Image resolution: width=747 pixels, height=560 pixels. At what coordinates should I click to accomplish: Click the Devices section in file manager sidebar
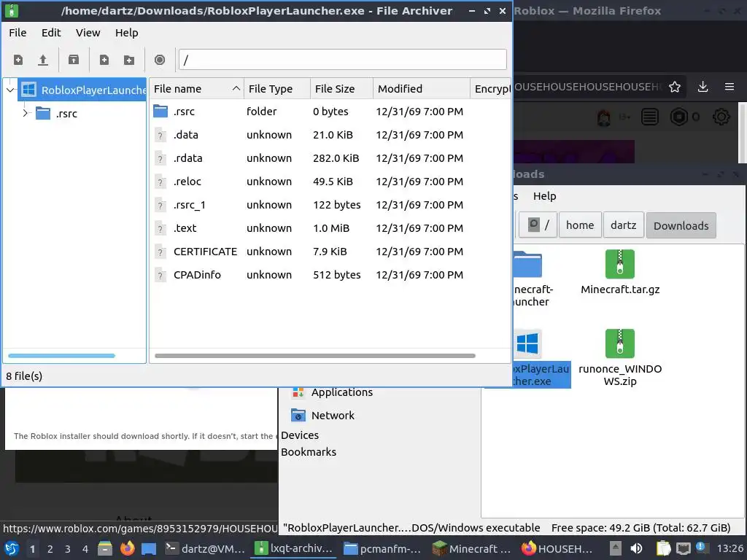(x=300, y=435)
